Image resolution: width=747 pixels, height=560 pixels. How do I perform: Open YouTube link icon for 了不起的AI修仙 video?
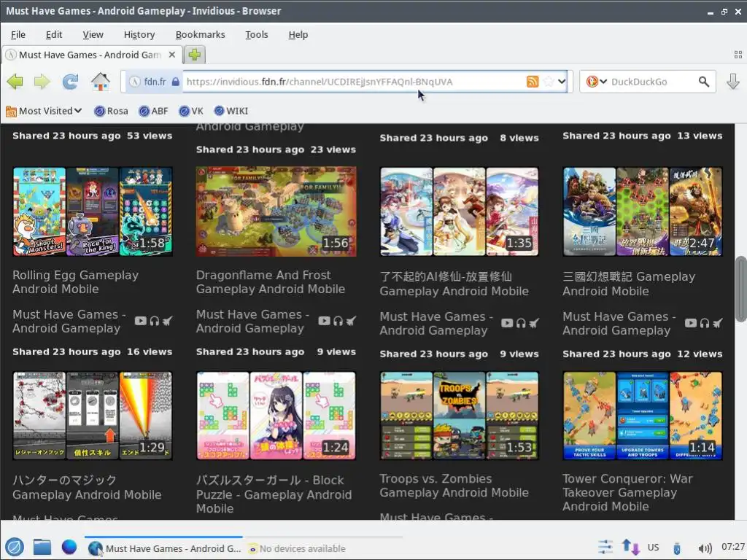508,323
